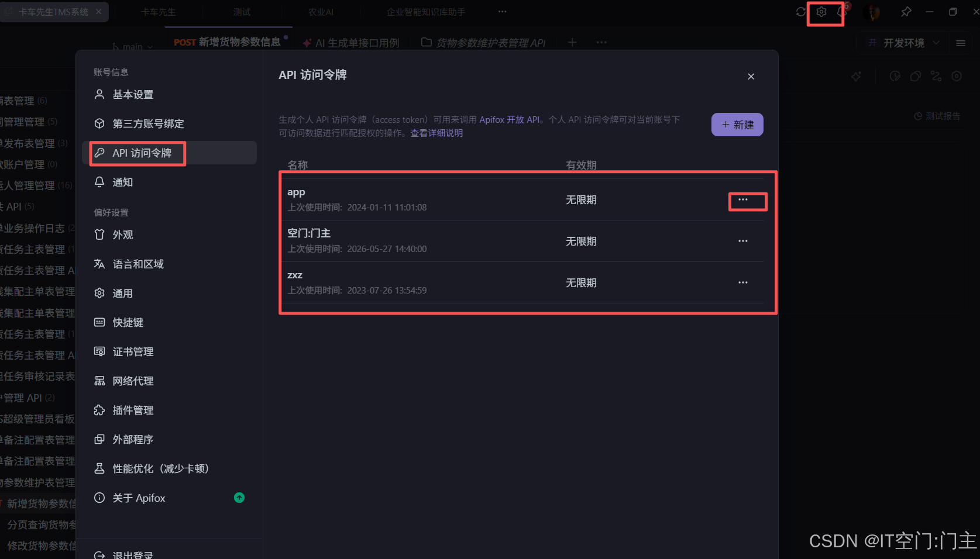Click the key icon beside API 访问令牌

(x=99, y=153)
